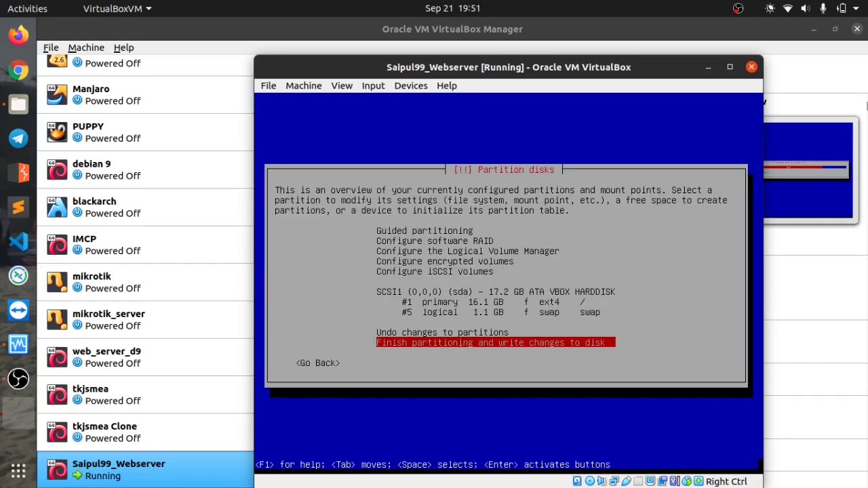Open Help menu in VirtualBox Manager
868x488 pixels.
click(123, 47)
